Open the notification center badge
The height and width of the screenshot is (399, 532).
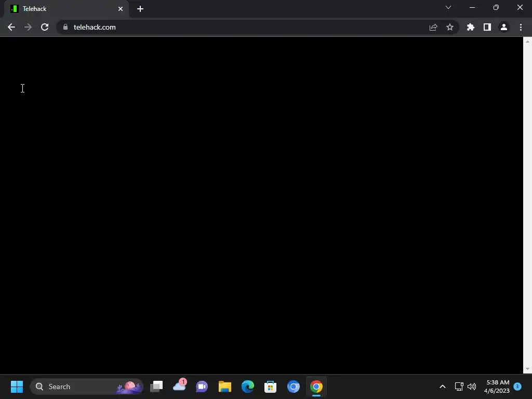coord(517,387)
